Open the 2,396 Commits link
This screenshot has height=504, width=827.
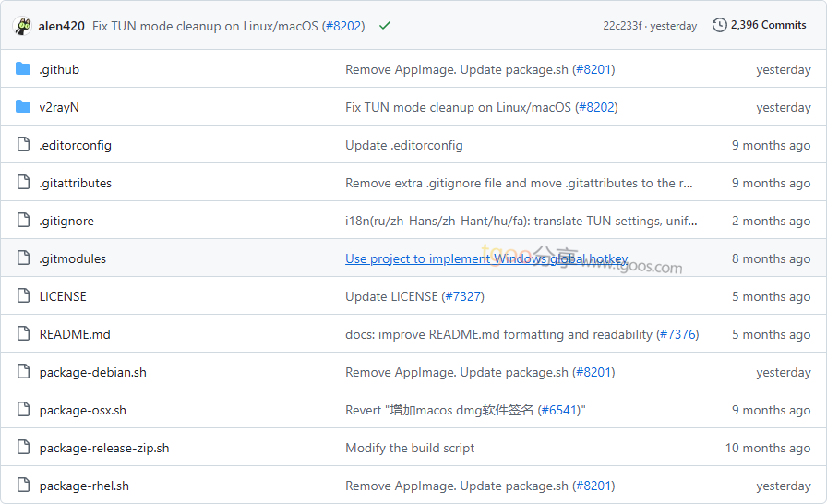(x=768, y=25)
